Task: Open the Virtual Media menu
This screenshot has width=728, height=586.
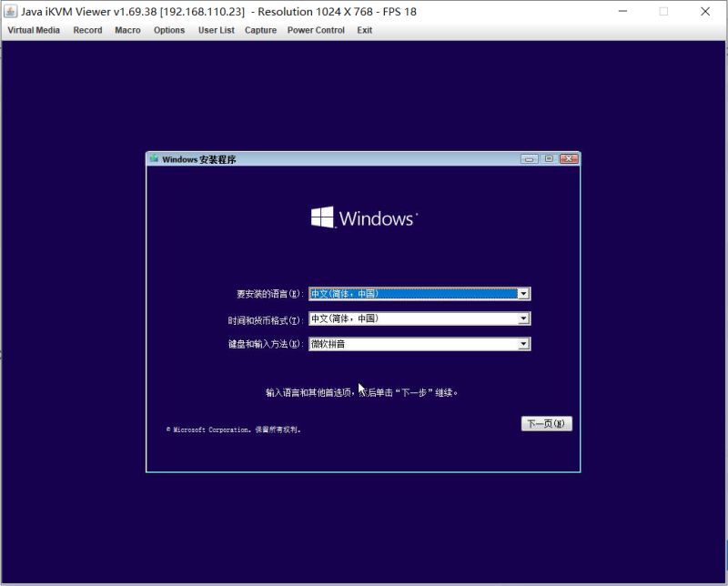Action: click(x=34, y=30)
